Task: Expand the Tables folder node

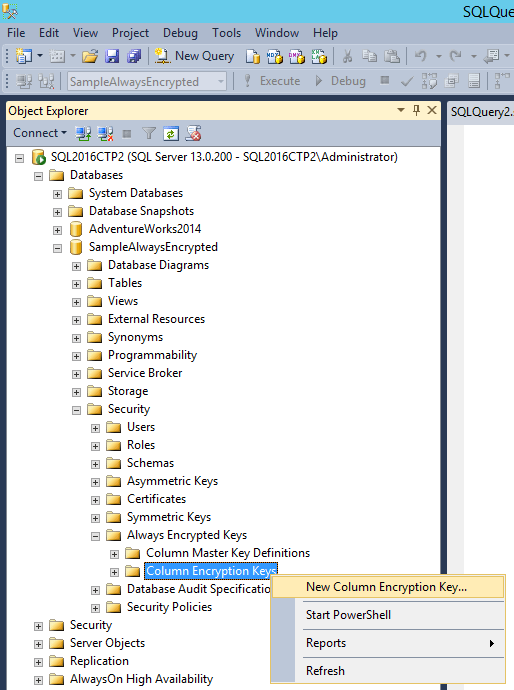Action: pos(77,284)
